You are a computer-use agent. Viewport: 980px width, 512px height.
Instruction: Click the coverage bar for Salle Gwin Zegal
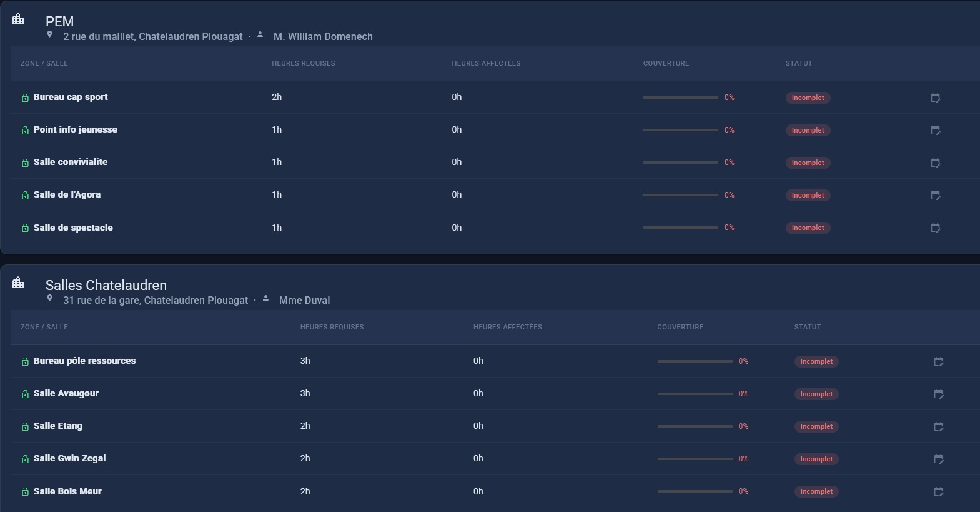[x=695, y=459]
